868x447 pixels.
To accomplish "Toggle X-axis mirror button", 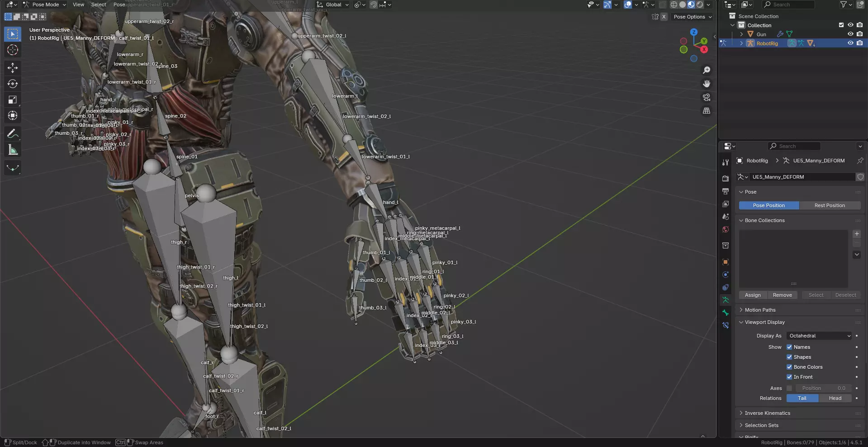I will click(x=664, y=17).
